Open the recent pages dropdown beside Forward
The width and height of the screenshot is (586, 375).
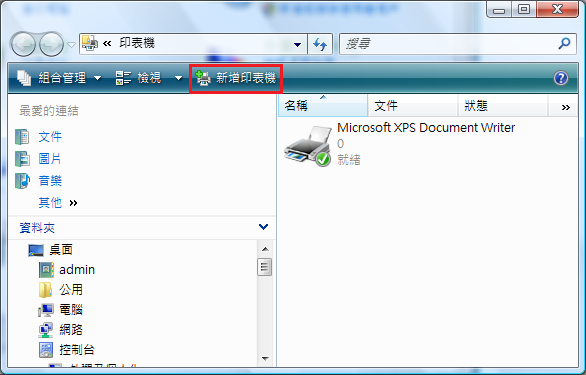tap(71, 45)
